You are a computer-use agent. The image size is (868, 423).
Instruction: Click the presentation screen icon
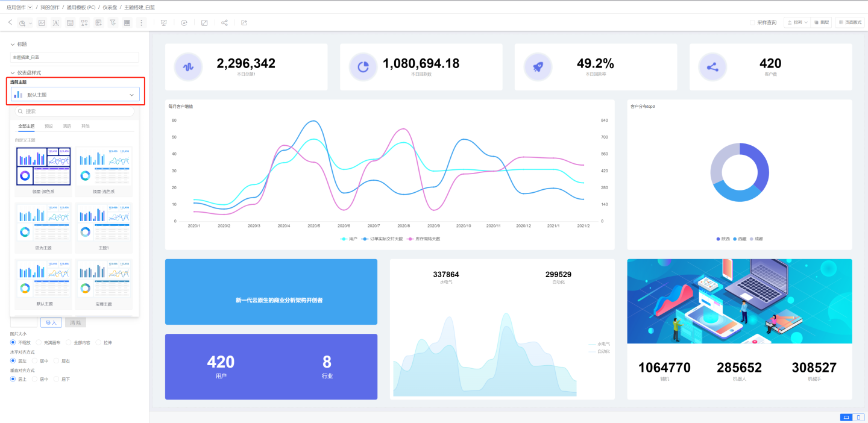[x=163, y=22]
